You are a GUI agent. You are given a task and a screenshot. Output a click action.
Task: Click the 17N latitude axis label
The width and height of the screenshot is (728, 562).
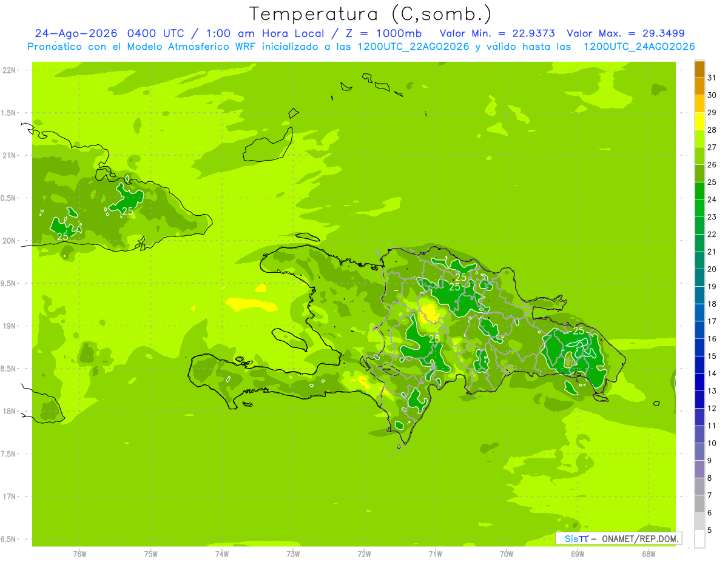(9, 497)
